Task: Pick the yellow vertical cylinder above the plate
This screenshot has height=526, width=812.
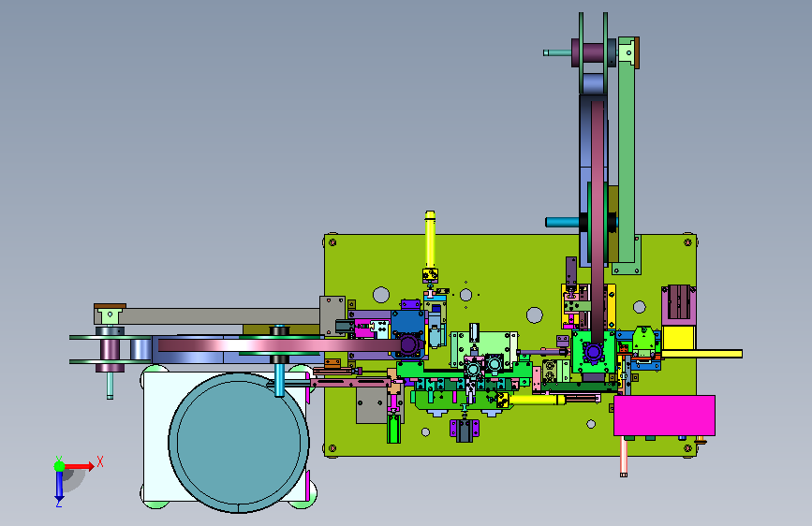Action: [x=430, y=240]
